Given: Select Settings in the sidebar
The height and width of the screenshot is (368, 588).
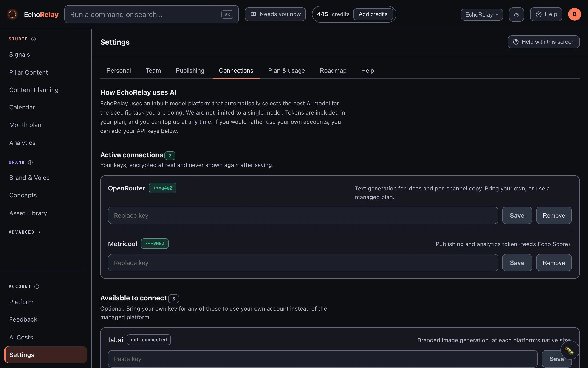Looking at the screenshot, I should click(45, 355).
